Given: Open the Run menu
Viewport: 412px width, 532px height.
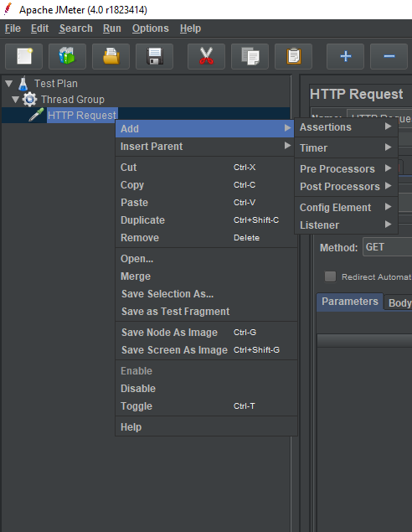Looking at the screenshot, I should (112, 28).
